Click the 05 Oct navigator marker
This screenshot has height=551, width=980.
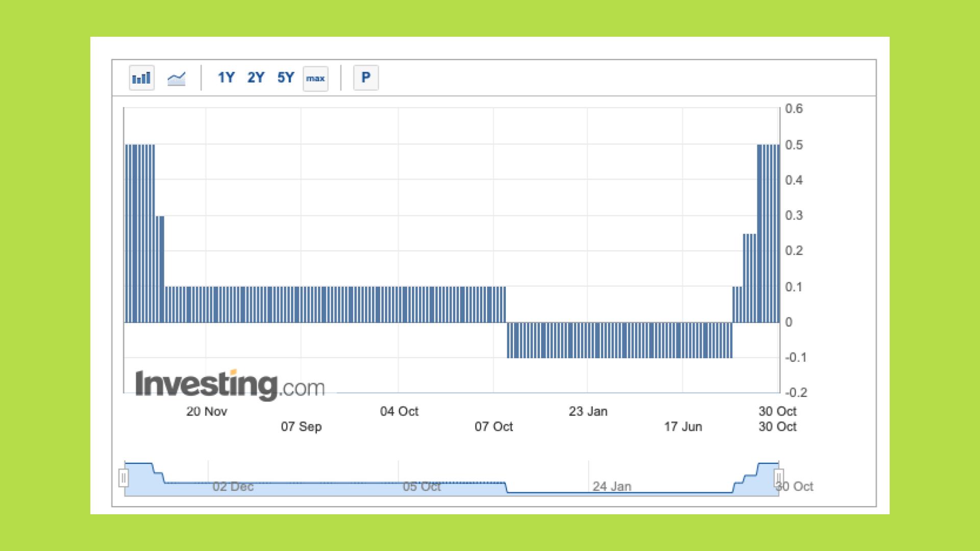(x=422, y=486)
